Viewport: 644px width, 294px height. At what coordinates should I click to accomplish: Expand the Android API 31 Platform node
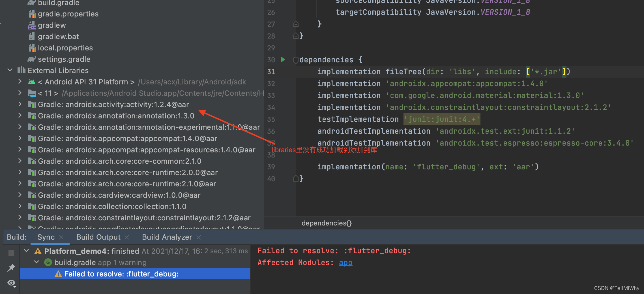point(20,81)
